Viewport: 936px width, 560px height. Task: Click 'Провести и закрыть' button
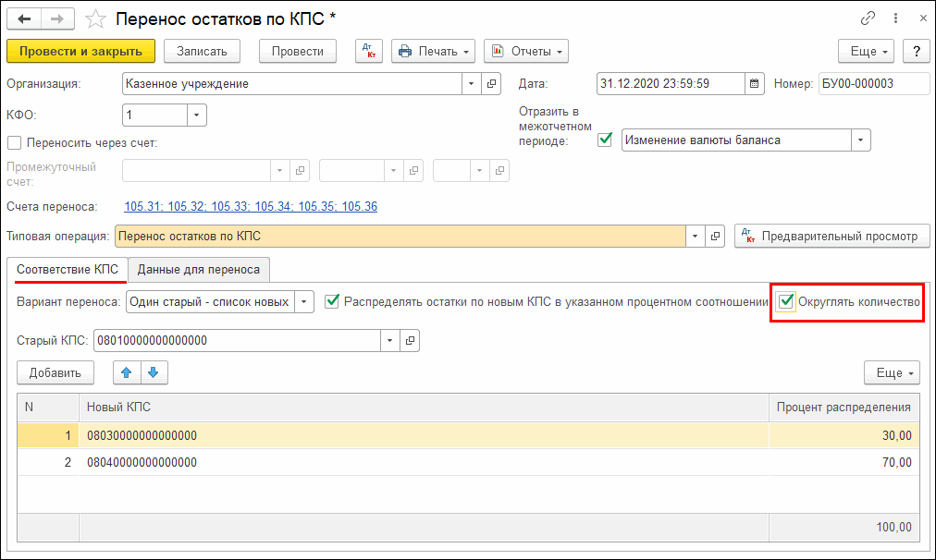coord(80,51)
